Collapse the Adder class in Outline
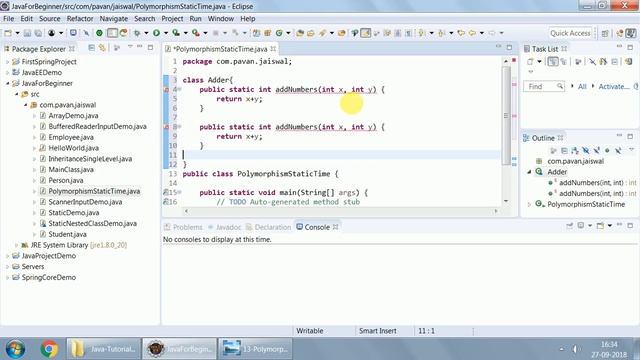640x360 pixels. point(529,172)
